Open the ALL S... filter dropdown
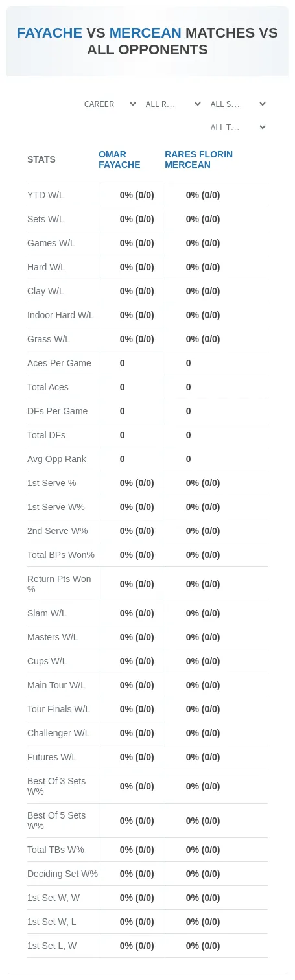This screenshot has height=980, width=295. [237, 104]
